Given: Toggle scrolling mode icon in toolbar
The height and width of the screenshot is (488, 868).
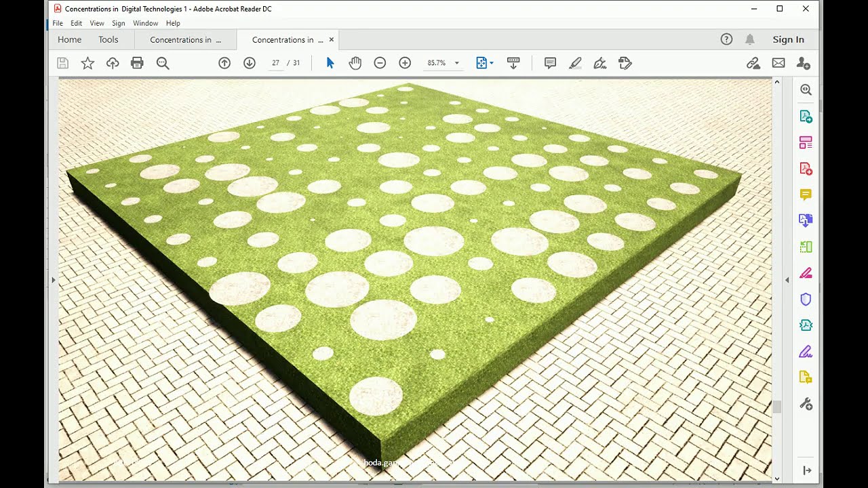Looking at the screenshot, I should [x=513, y=63].
